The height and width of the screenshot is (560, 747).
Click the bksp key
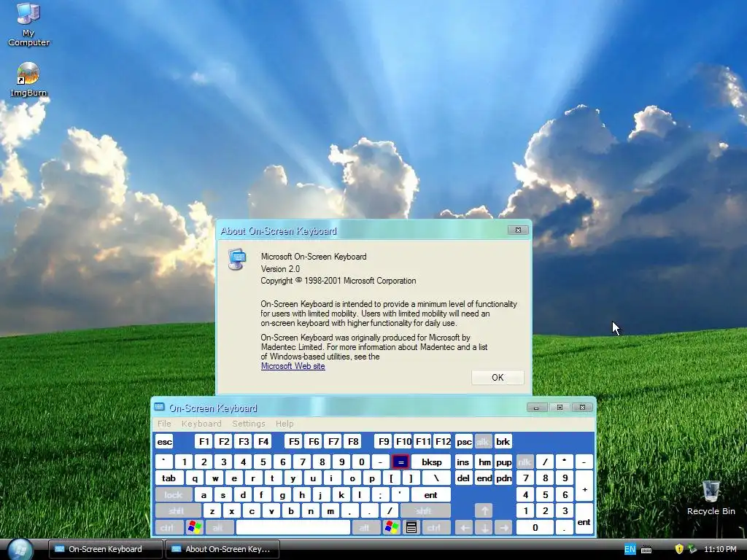(431, 462)
